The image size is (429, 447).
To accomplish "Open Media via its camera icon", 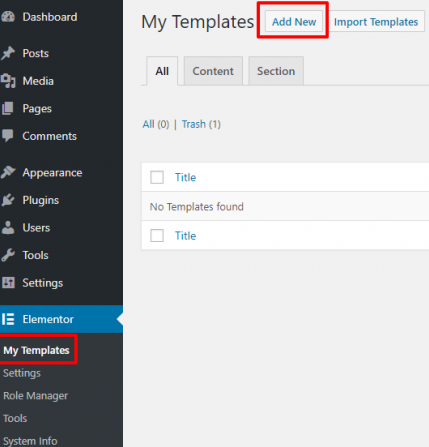I will point(8,81).
